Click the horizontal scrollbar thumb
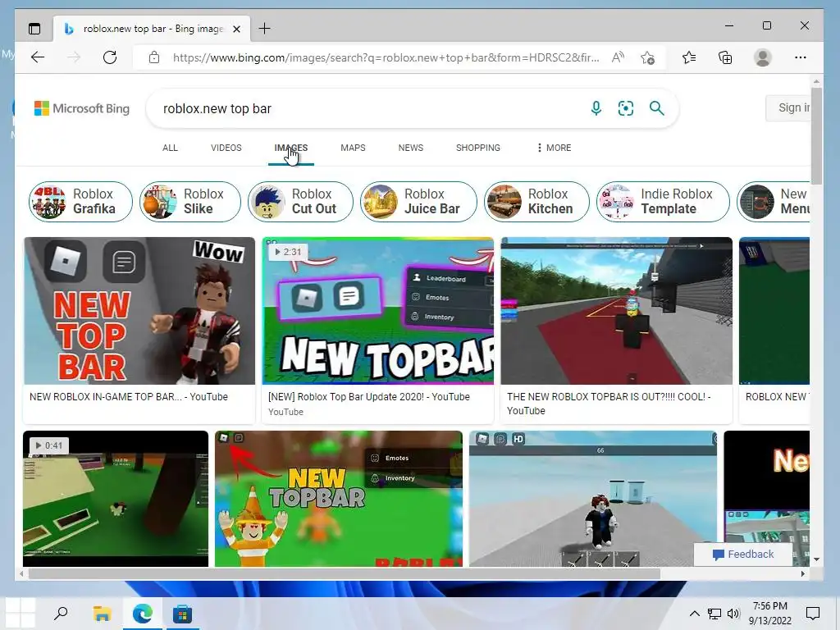 coord(344,573)
